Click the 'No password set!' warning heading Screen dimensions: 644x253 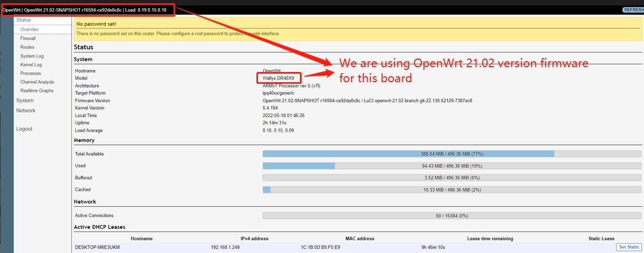click(x=97, y=24)
